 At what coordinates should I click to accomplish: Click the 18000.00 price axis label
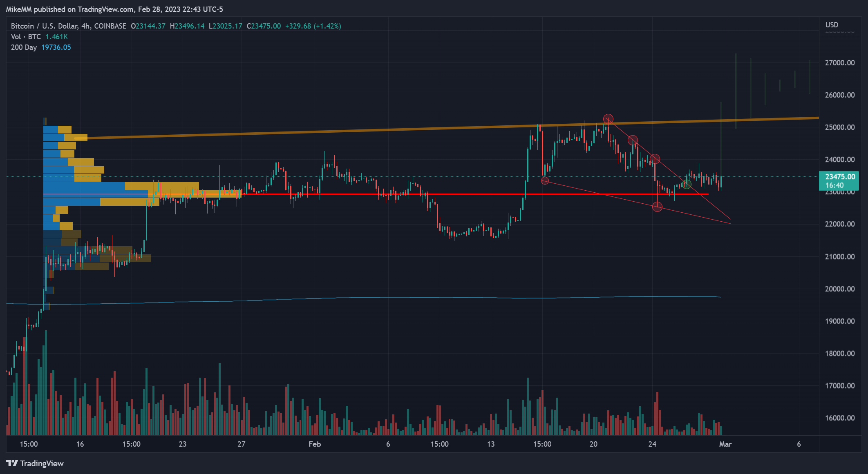[840, 354]
